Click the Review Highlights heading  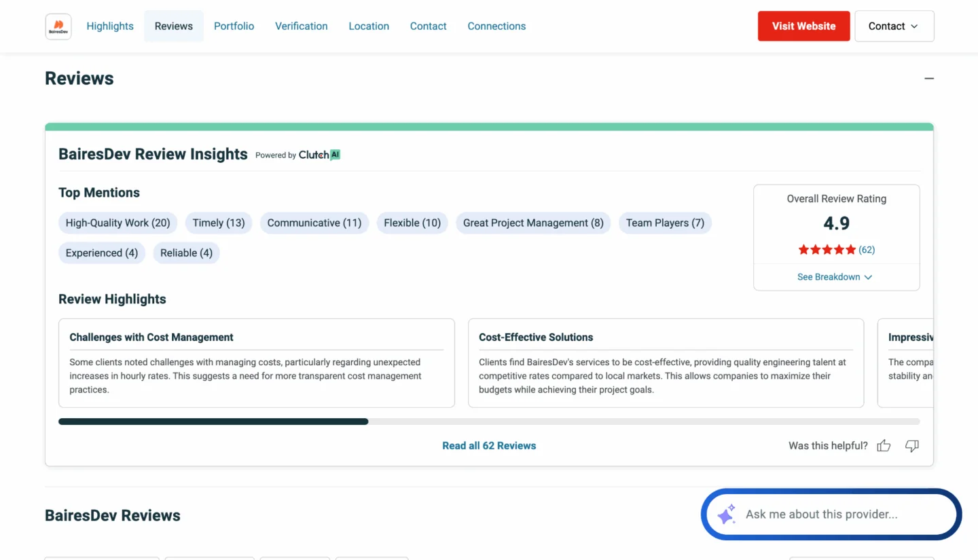pyautogui.click(x=112, y=299)
